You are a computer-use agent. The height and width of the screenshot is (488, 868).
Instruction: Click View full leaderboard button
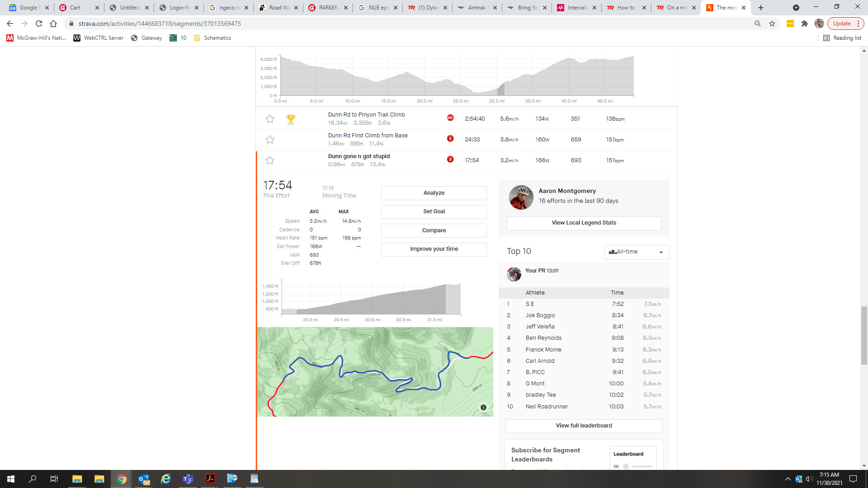(x=584, y=426)
